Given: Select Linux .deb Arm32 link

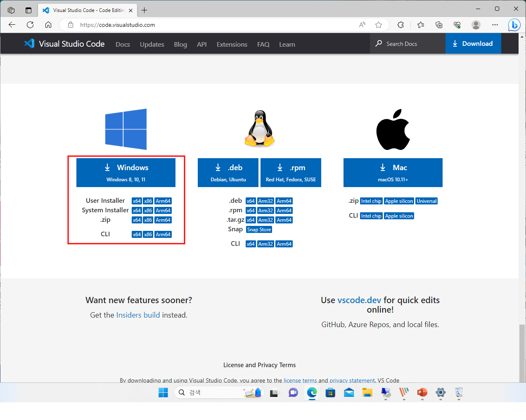Looking at the screenshot, I should 265,201.
